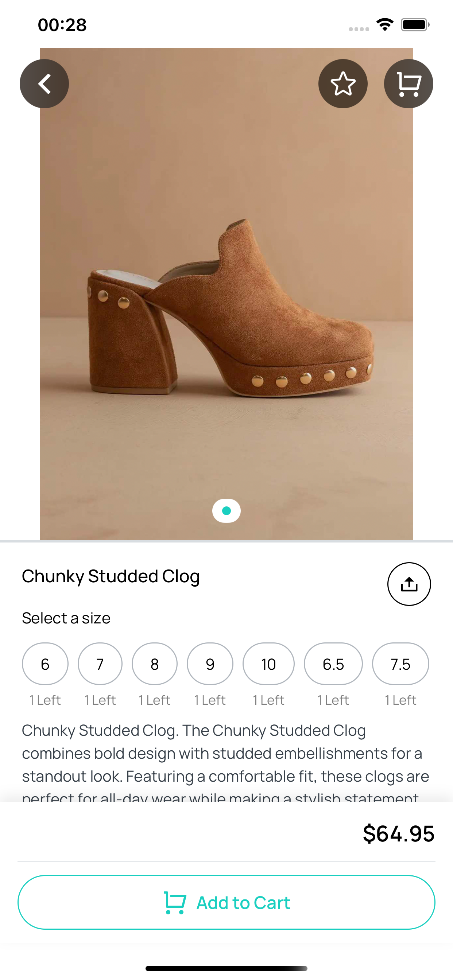Select size 7

click(100, 664)
